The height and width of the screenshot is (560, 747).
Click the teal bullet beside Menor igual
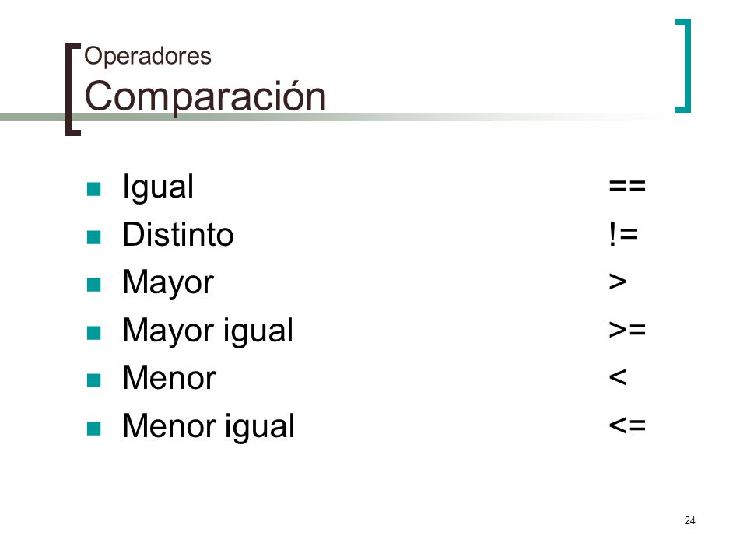(94, 429)
